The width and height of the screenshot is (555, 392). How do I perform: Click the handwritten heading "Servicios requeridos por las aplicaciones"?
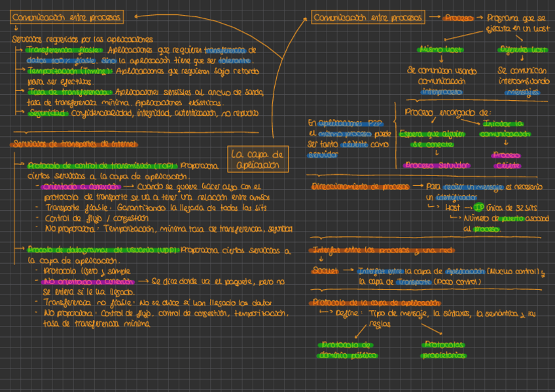point(82,39)
